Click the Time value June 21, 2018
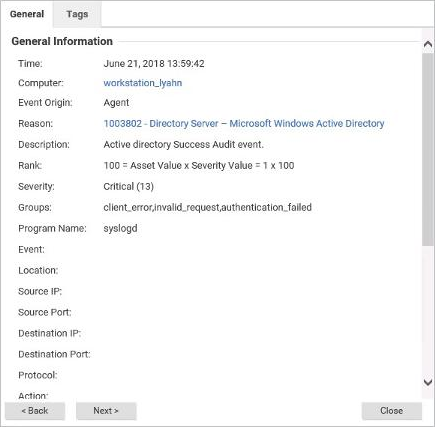 pyautogui.click(x=154, y=64)
